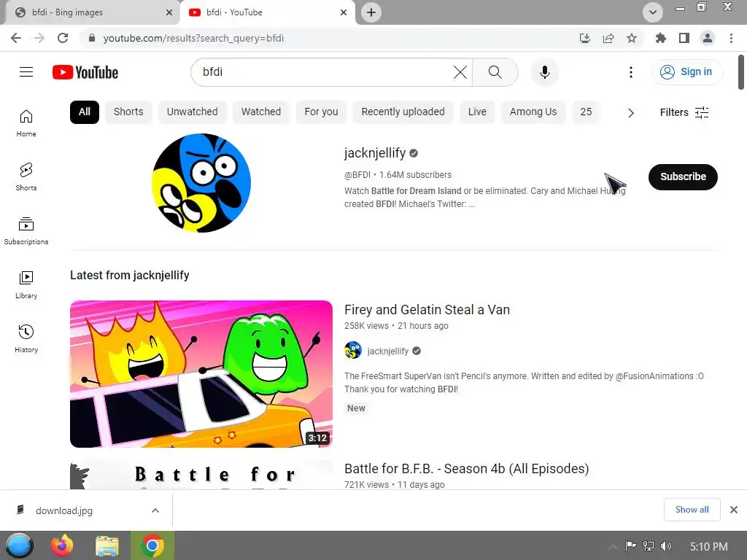This screenshot has height=560, width=747.
Task: Open Firey and Gelatin Steal a Van title
Action: tap(427, 310)
